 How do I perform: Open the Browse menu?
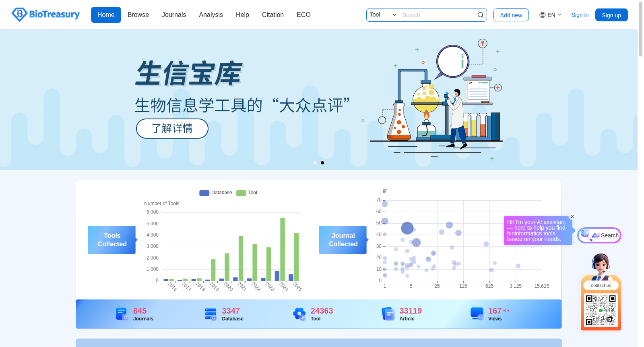(138, 15)
